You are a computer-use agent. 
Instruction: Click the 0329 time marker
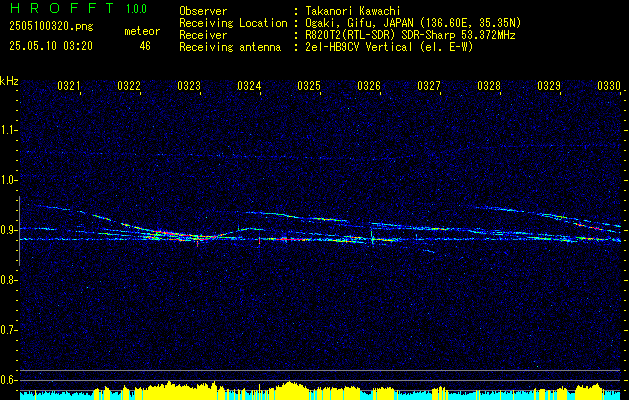(548, 85)
